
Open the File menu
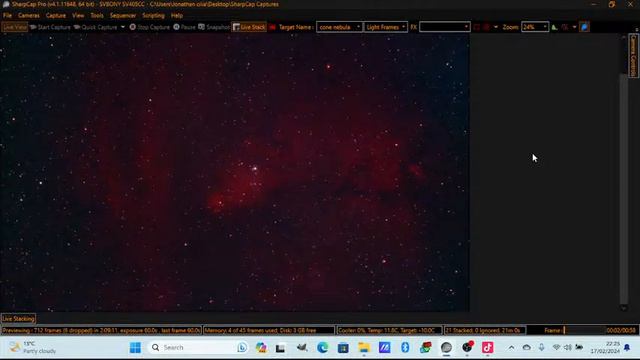pyautogui.click(x=7, y=16)
